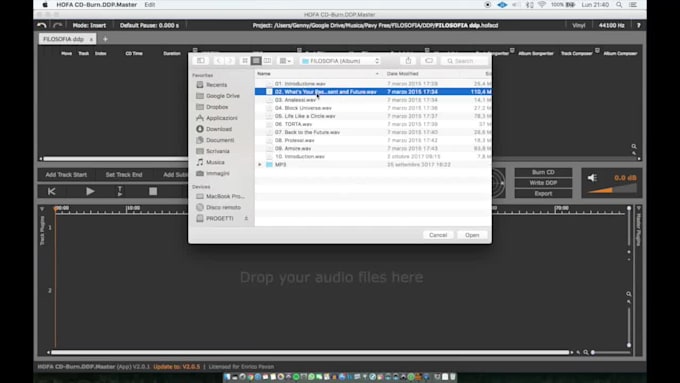This screenshot has height=383, width=680.
Task: Click the Burn CD button
Action: pyautogui.click(x=543, y=172)
